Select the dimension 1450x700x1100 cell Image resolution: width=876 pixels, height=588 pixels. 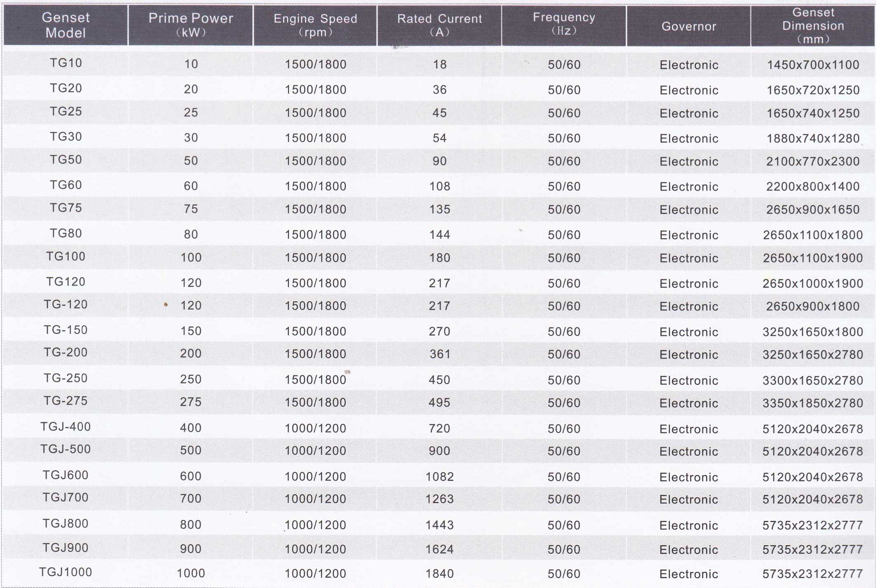tap(813, 65)
